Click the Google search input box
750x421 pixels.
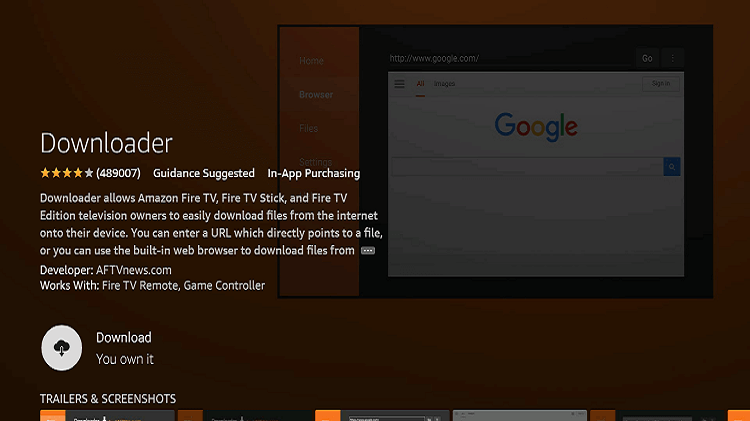pyautogui.click(x=527, y=167)
